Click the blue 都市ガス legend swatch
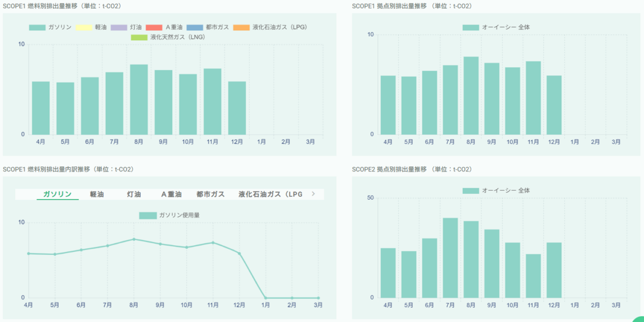This screenshot has height=322, width=644. click(194, 27)
